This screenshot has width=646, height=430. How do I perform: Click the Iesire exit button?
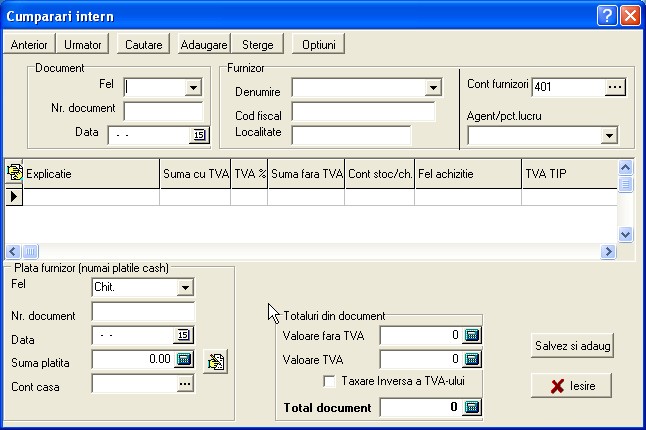tap(571, 385)
